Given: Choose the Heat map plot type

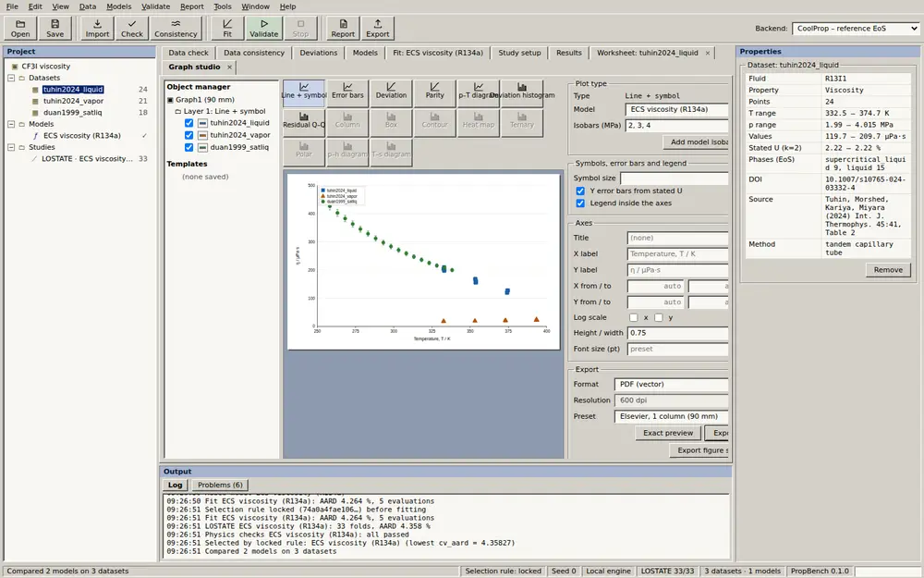Looking at the screenshot, I should [x=479, y=123].
